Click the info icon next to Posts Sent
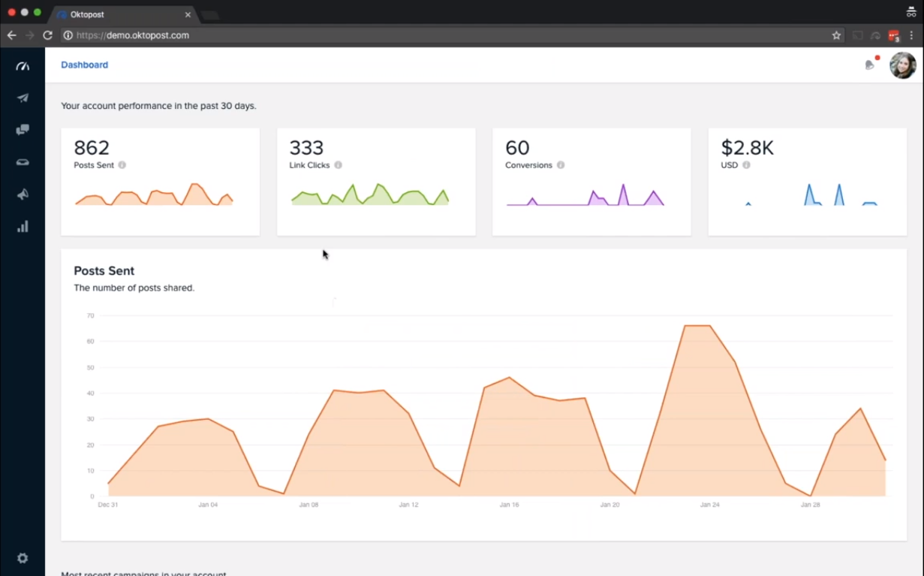924x576 pixels. [122, 165]
